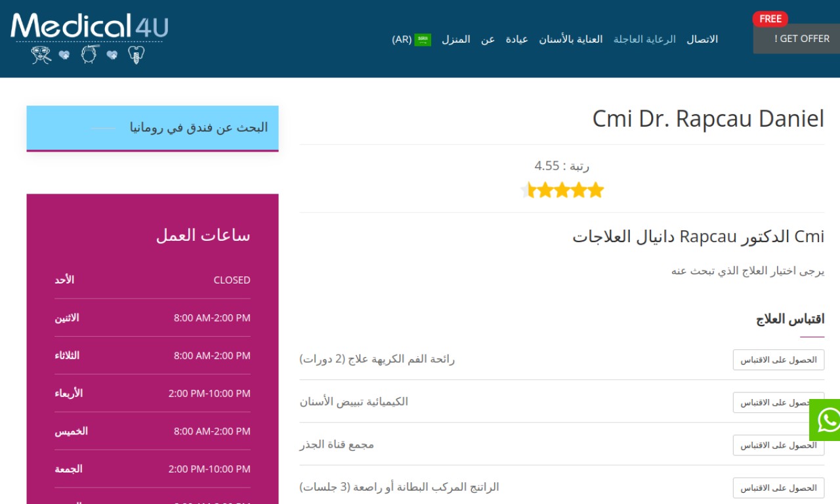840x504 pixels.
Task: Click the star rating icons
Action: pyautogui.click(x=562, y=191)
